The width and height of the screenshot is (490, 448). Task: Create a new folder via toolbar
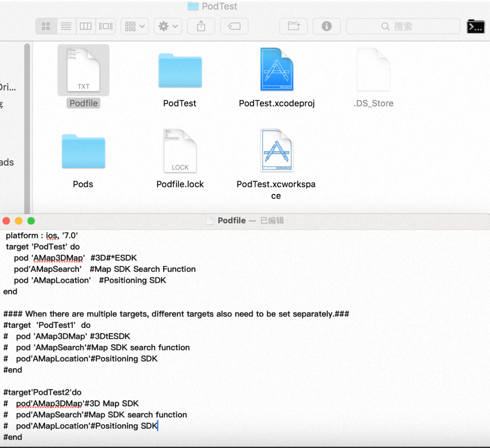click(x=293, y=26)
